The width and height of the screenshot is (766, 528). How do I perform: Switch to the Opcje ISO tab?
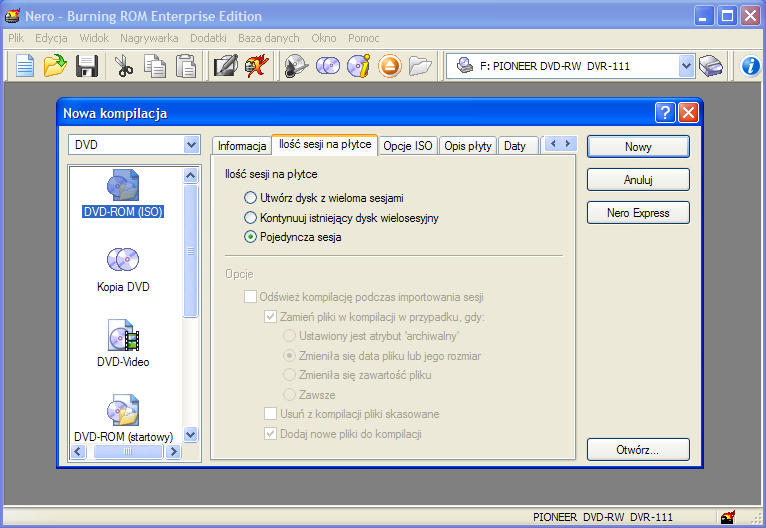pyautogui.click(x=408, y=146)
